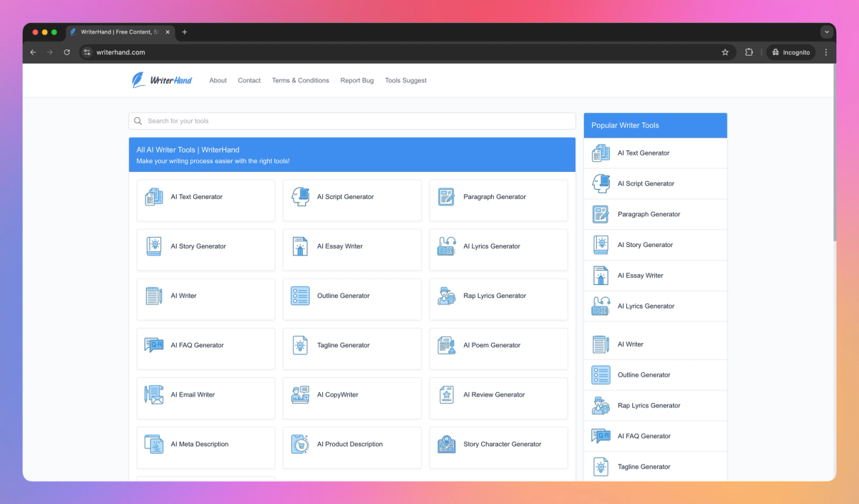Click the Popular Writer Tools header
The height and width of the screenshot is (504, 859).
(x=656, y=125)
